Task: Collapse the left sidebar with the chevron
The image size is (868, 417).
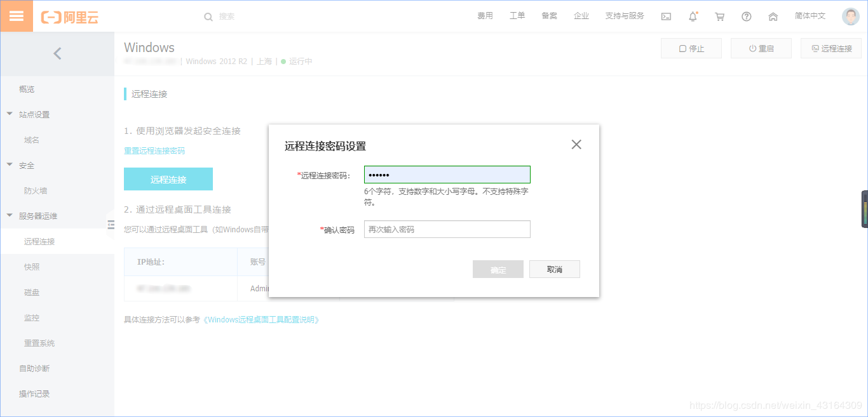Action: [57, 53]
